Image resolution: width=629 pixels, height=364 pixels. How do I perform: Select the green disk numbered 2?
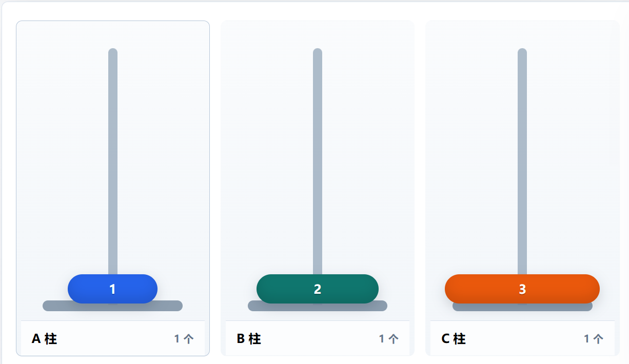(x=318, y=289)
